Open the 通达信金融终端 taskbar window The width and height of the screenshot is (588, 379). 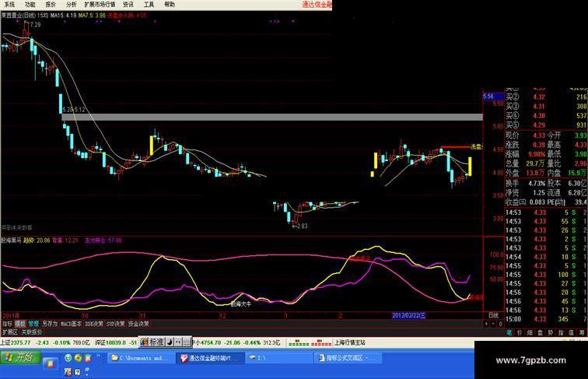[211, 358]
